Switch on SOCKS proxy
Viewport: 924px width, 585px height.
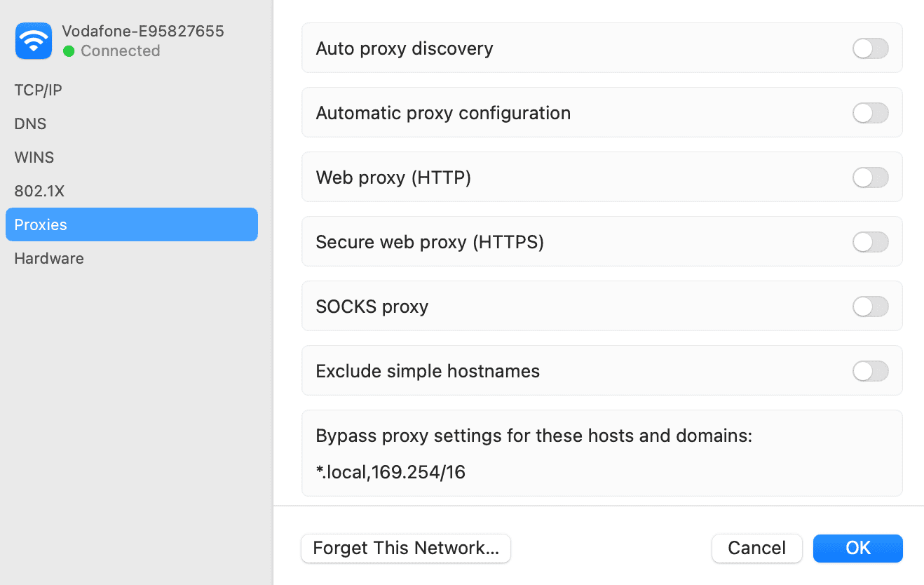pos(870,307)
